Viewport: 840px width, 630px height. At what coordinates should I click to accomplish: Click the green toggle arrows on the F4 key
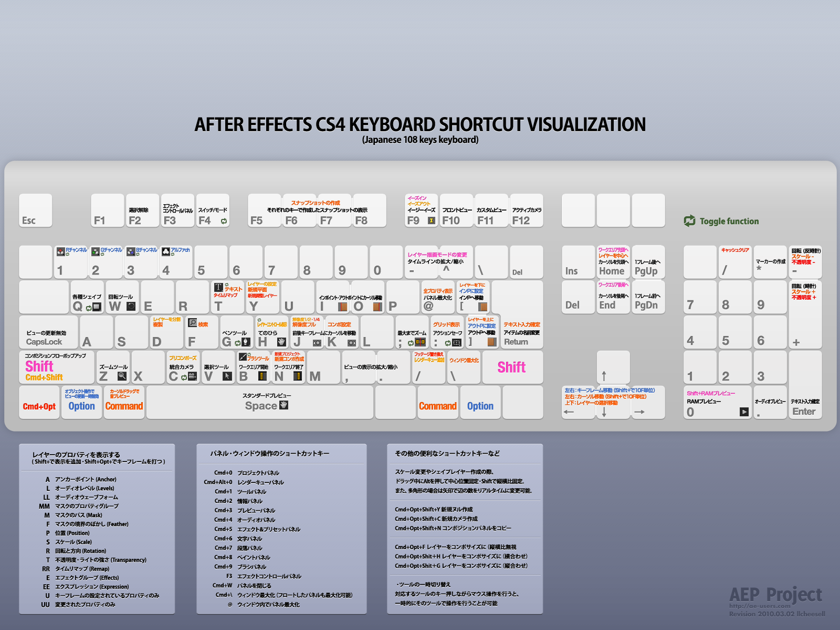(224, 221)
